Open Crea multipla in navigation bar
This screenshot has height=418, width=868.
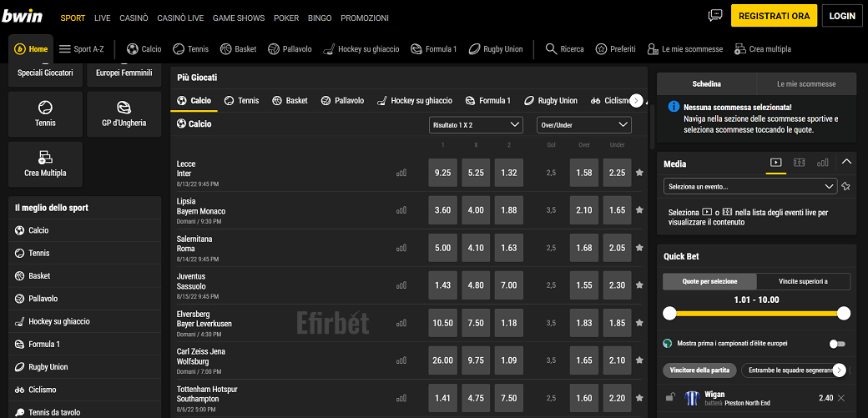tap(762, 49)
